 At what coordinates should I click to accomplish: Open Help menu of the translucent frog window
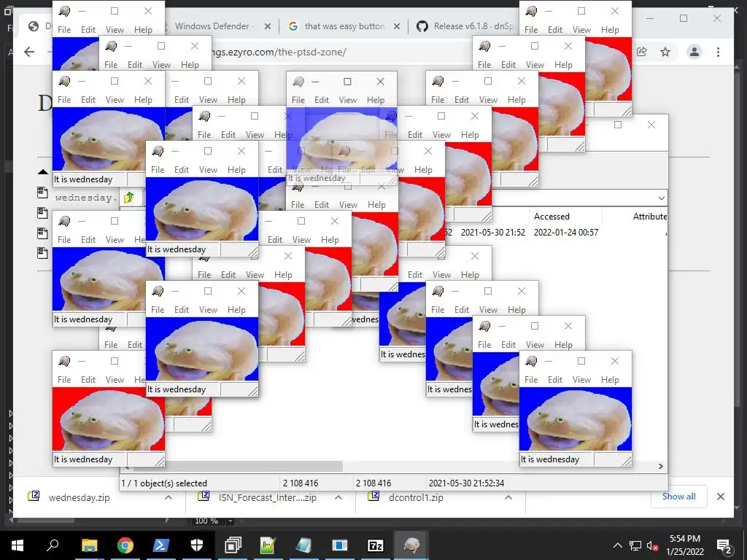pos(376,99)
